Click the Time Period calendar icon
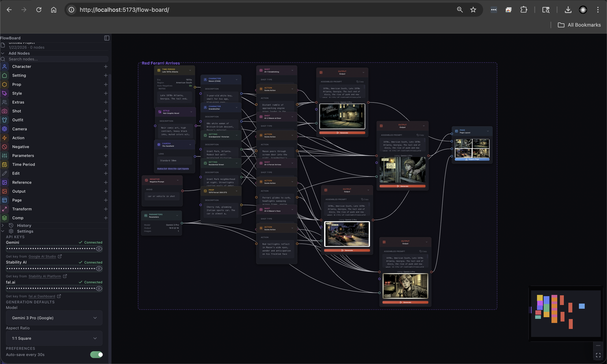 point(4,165)
